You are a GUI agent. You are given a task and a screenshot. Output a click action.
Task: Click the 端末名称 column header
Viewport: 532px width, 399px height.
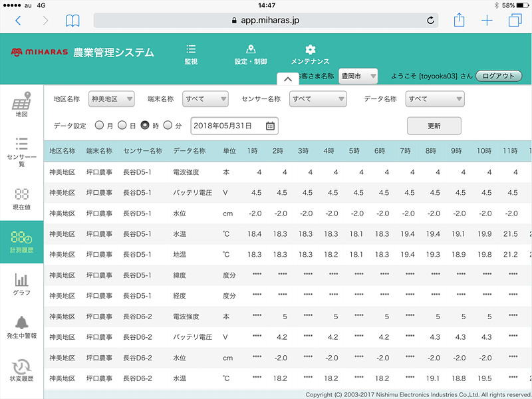pyautogui.click(x=99, y=151)
